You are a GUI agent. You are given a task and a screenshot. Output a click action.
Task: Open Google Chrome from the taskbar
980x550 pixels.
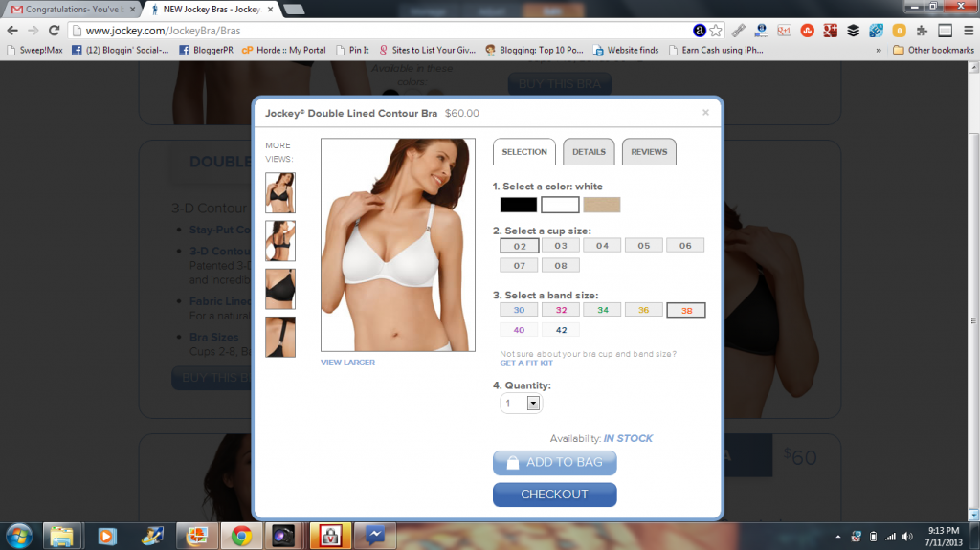[241, 537]
